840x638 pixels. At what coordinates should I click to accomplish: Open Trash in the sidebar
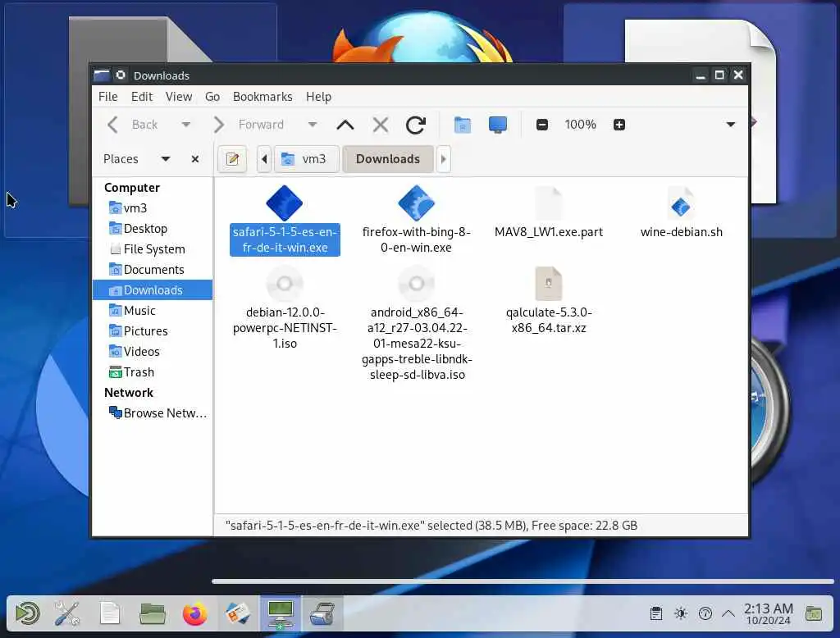[153, 371]
